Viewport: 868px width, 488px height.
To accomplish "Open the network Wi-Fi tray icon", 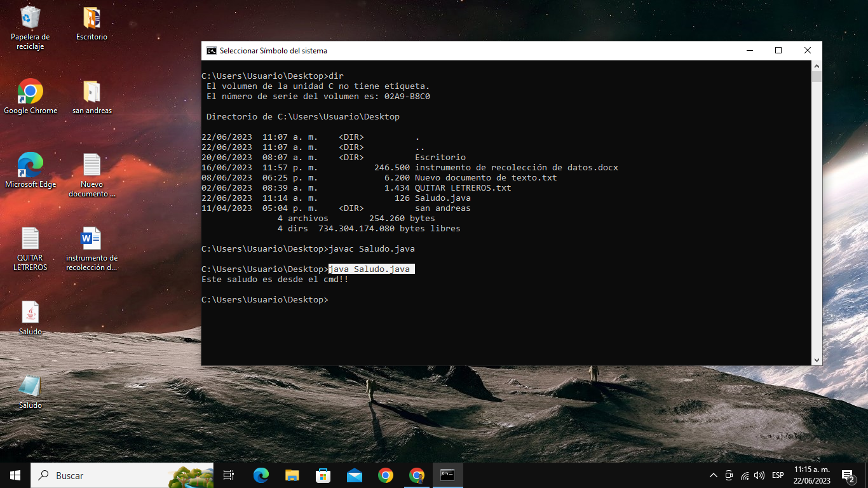I will click(x=744, y=475).
